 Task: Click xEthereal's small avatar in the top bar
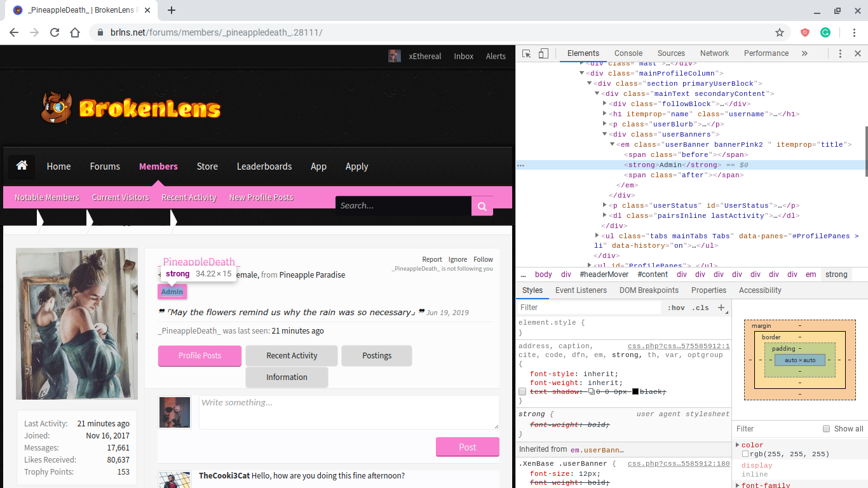(x=395, y=56)
